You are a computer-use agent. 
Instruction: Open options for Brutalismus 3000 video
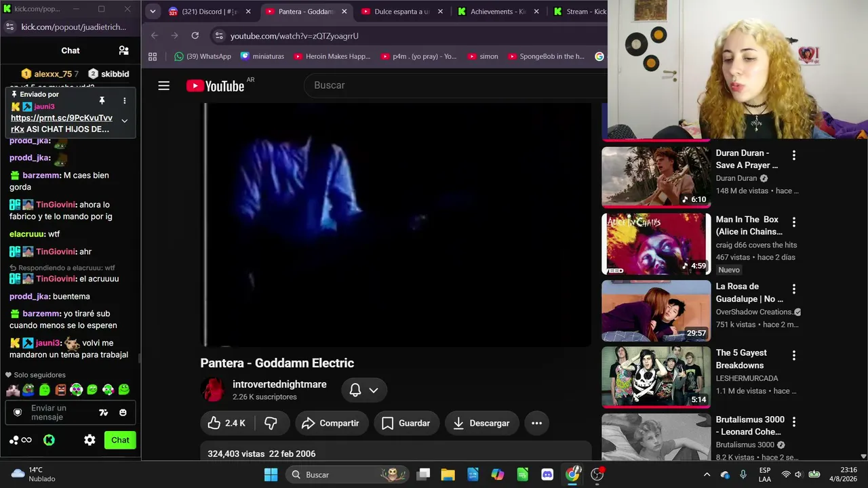[794, 422]
